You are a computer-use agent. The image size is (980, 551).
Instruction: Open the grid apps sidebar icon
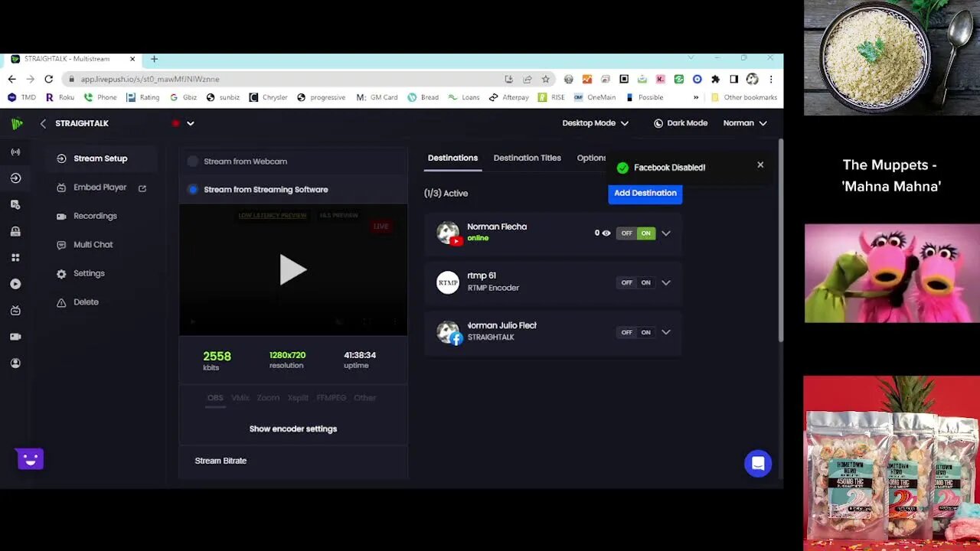pos(15,258)
